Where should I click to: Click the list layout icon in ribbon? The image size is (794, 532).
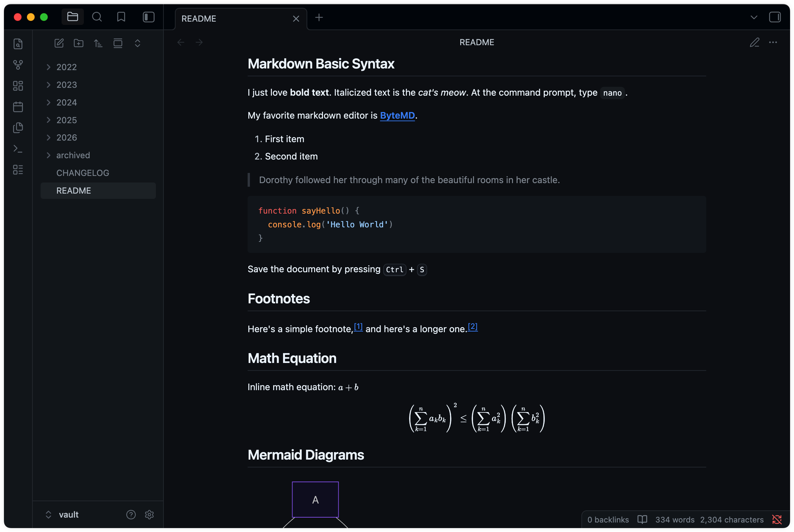tap(18, 170)
